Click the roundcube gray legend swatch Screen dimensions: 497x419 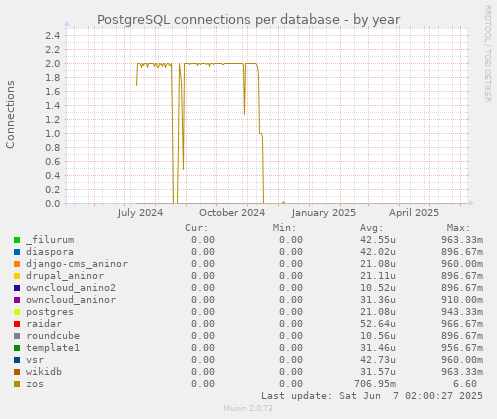tap(17, 336)
